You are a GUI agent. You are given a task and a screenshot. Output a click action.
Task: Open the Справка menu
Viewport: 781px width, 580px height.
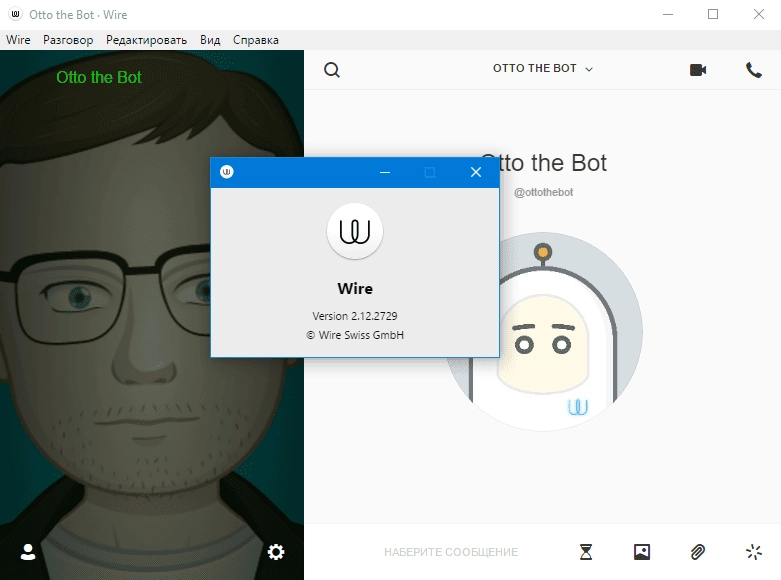pyautogui.click(x=256, y=40)
